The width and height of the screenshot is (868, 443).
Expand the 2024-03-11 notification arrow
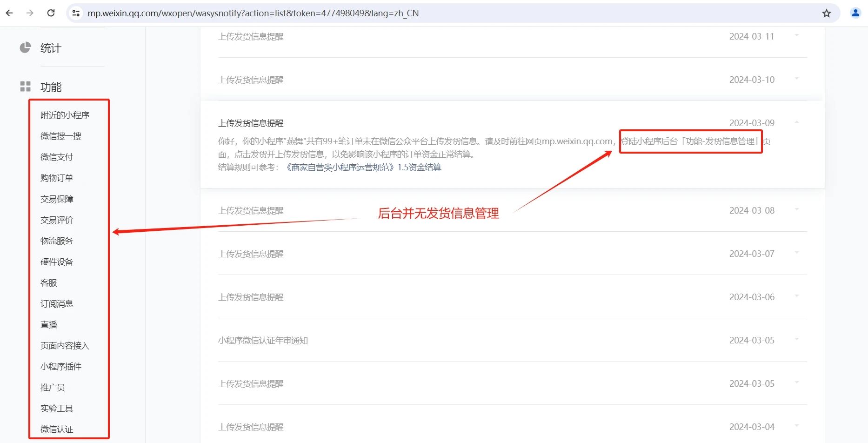coord(797,35)
